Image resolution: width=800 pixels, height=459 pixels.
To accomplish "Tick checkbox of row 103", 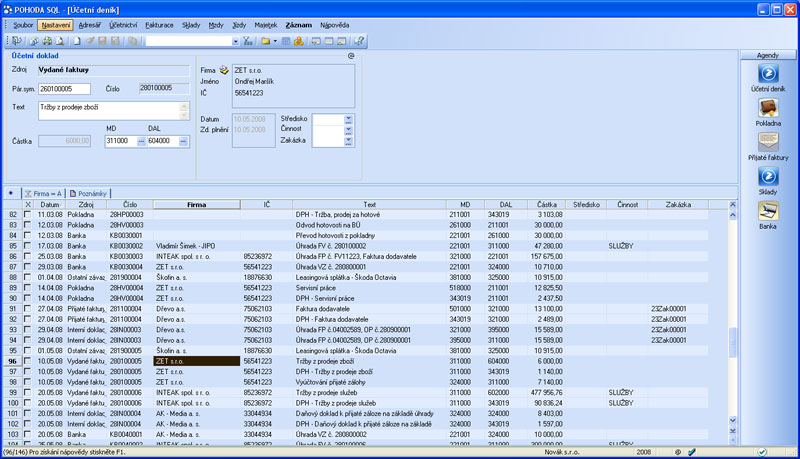I will (x=27, y=435).
